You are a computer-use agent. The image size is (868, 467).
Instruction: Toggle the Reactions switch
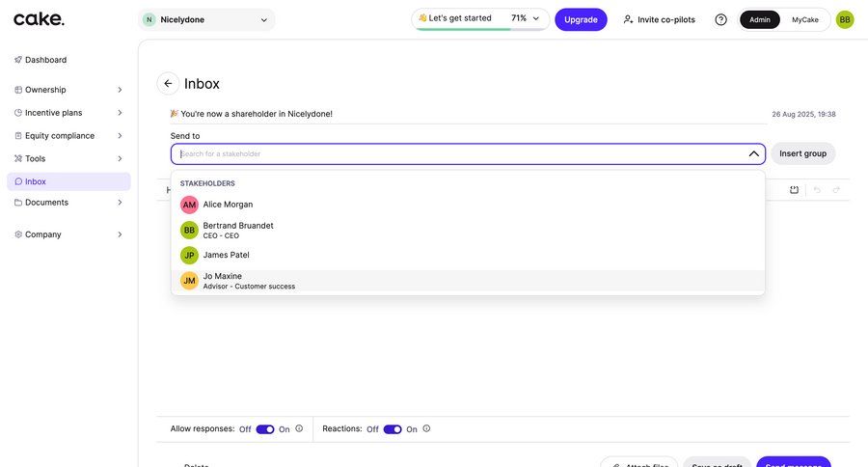coord(393,429)
